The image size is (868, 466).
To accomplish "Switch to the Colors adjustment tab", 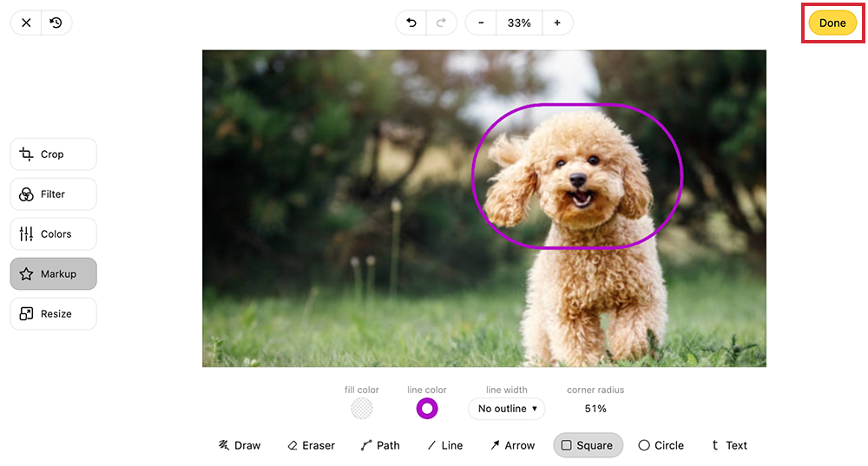I will click(x=53, y=234).
